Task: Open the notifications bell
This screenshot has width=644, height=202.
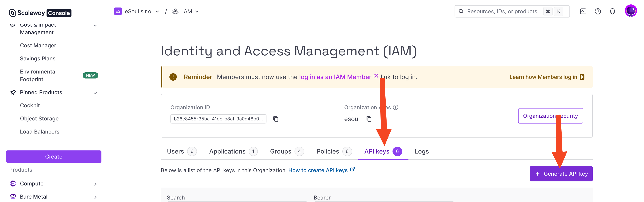Action: coord(612,11)
